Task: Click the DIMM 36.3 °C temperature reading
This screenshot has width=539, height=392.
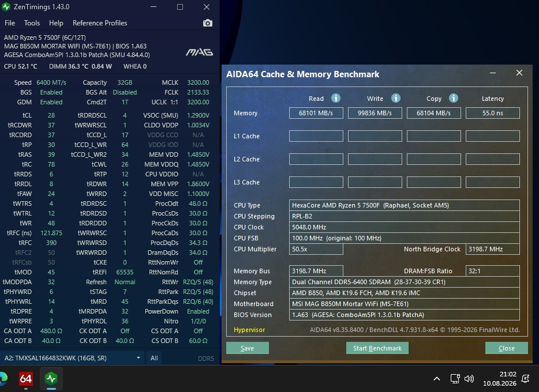Action: [x=69, y=66]
